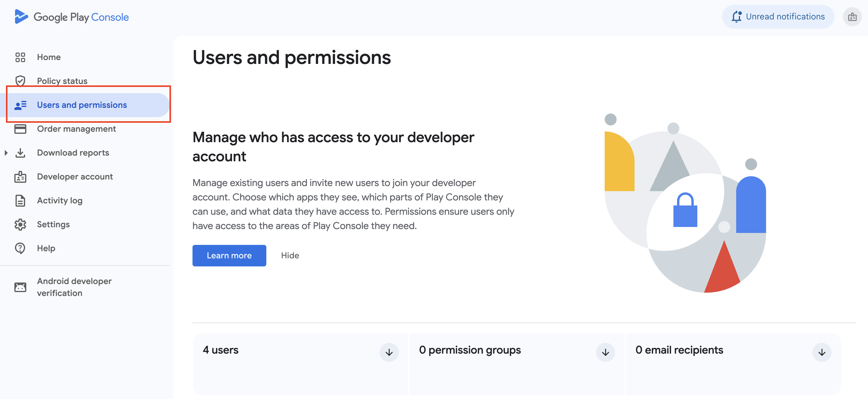Click the Android developer verification icon
This screenshot has height=399, width=868.
click(20, 287)
